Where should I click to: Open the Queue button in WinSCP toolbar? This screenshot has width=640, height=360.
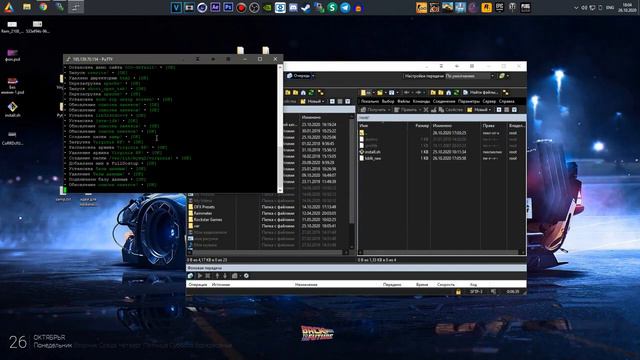[298, 76]
